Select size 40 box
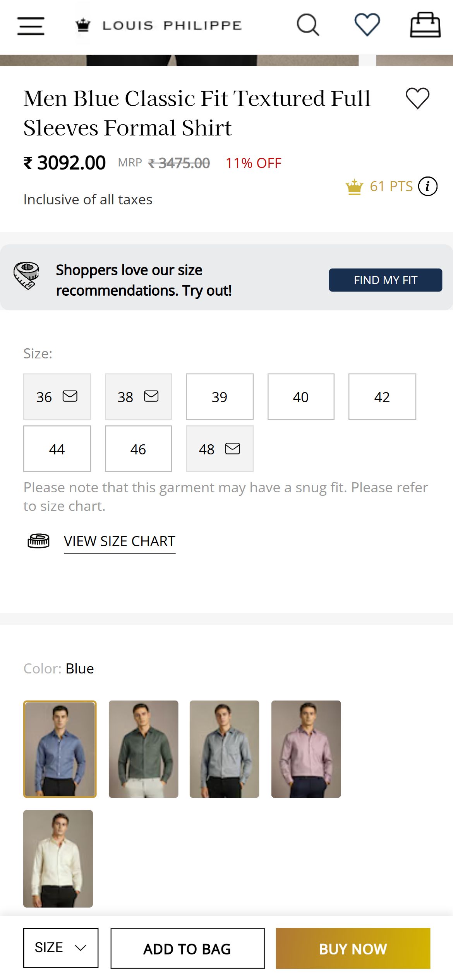The width and height of the screenshot is (453, 980). click(x=301, y=397)
